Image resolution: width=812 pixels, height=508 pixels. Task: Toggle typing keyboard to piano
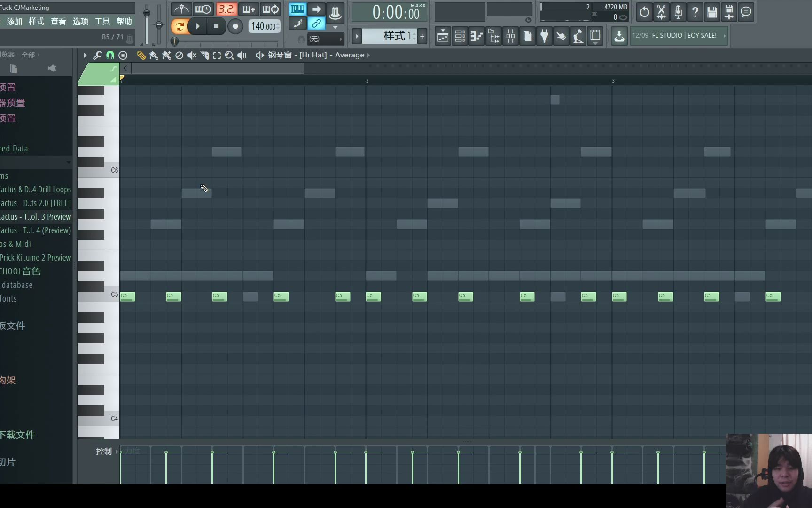point(297,9)
